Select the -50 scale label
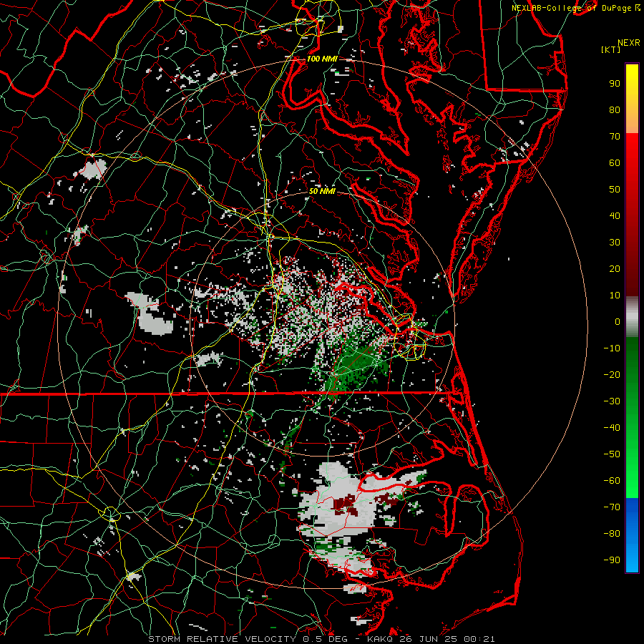 [x=612, y=454]
